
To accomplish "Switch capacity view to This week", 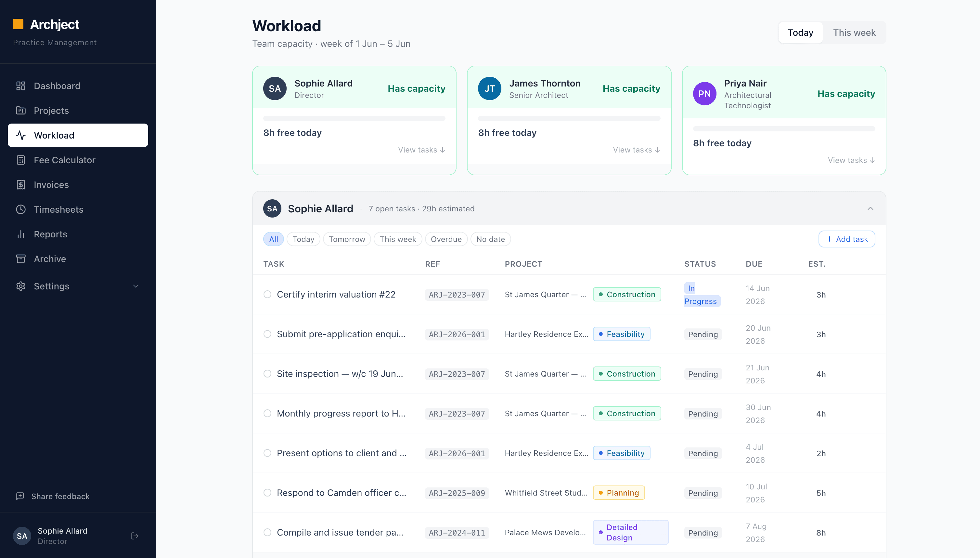I will tap(854, 33).
